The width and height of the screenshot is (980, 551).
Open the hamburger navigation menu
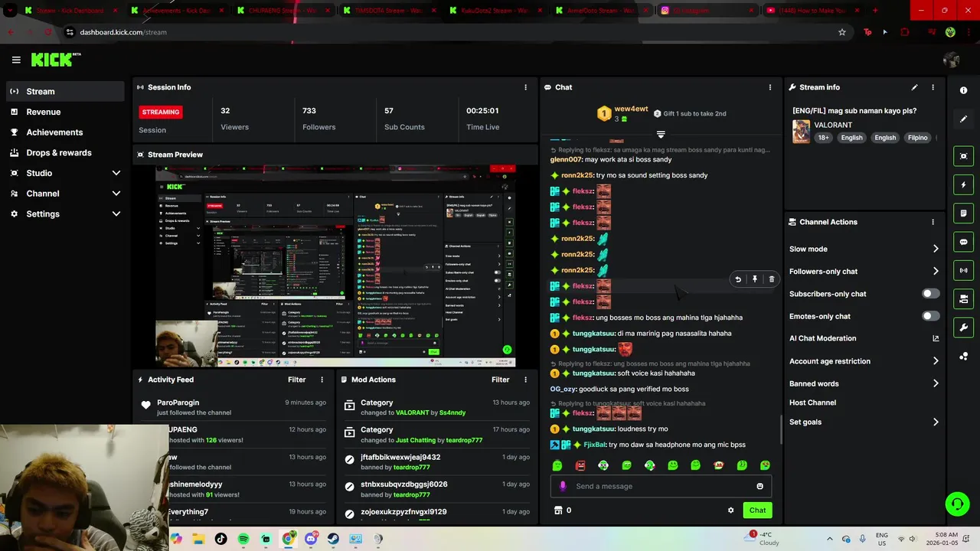point(16,60)
